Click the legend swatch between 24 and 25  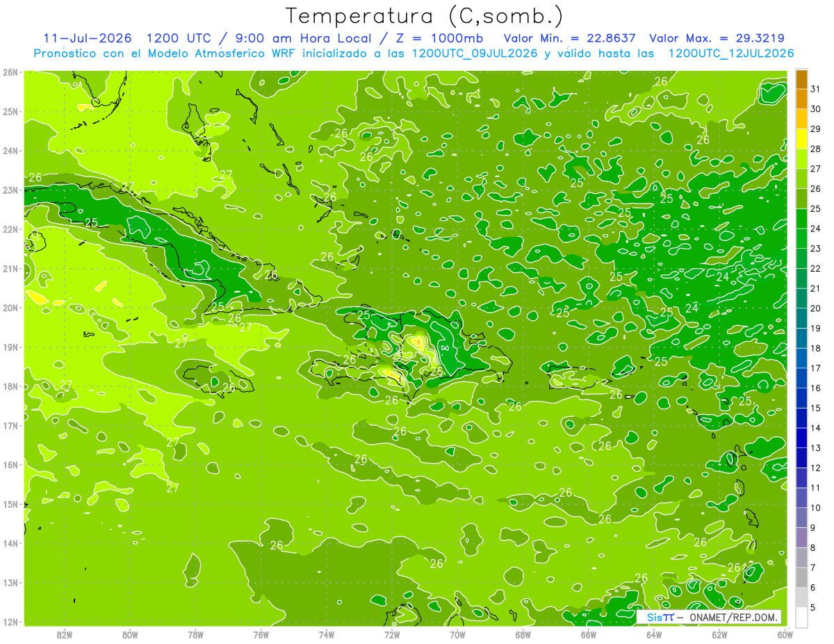point(801,219)
